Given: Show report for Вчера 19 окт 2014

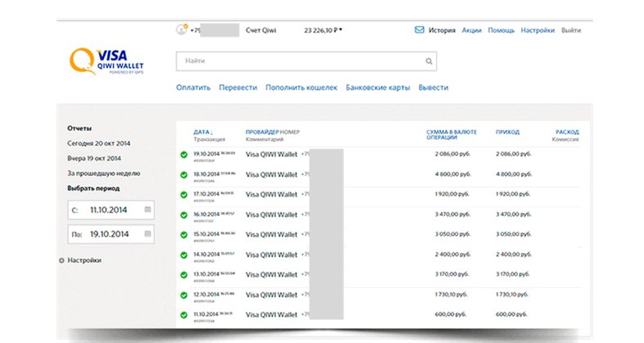Looking at the screenshot, I should (93, 158).
